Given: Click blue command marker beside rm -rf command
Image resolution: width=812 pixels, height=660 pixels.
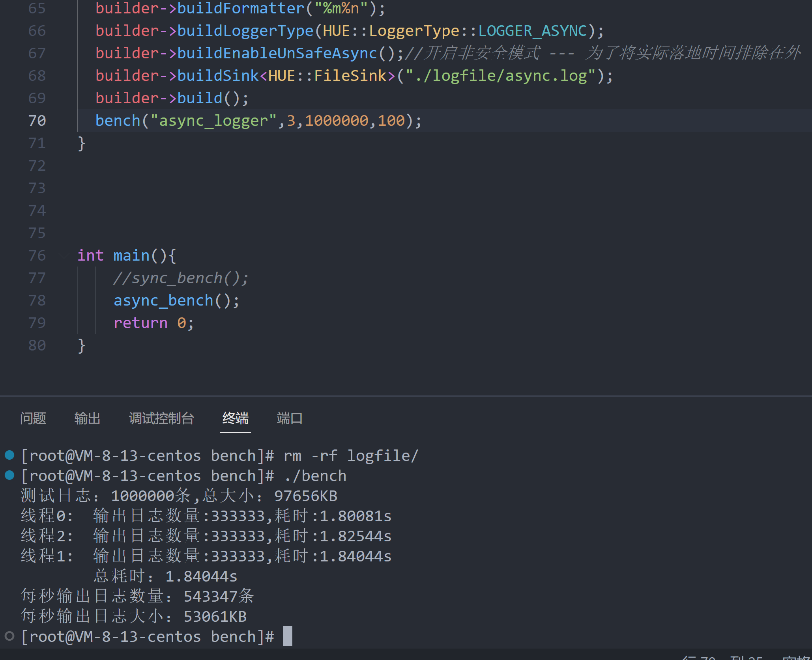Looking at the screenshot, I should tap(9, 455).
